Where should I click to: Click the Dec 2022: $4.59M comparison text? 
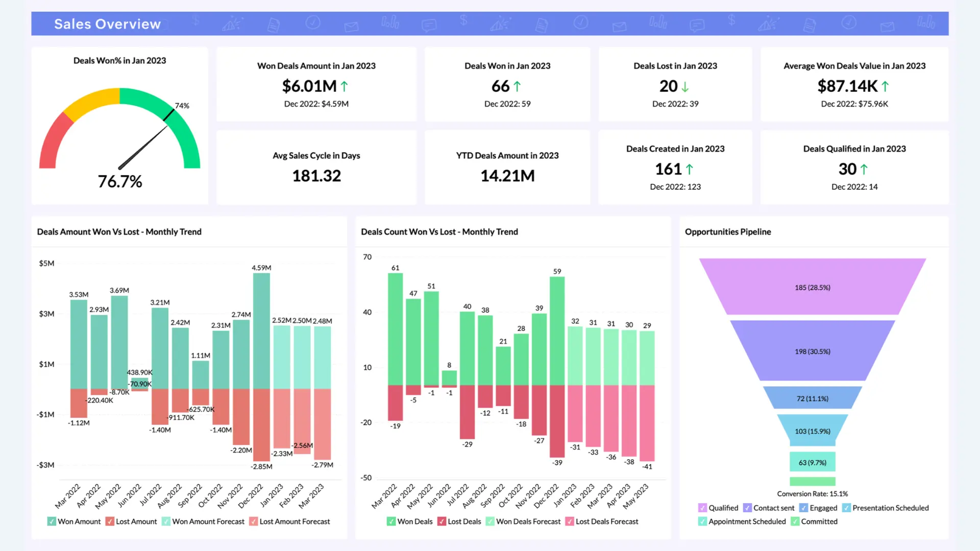[316, 104]
